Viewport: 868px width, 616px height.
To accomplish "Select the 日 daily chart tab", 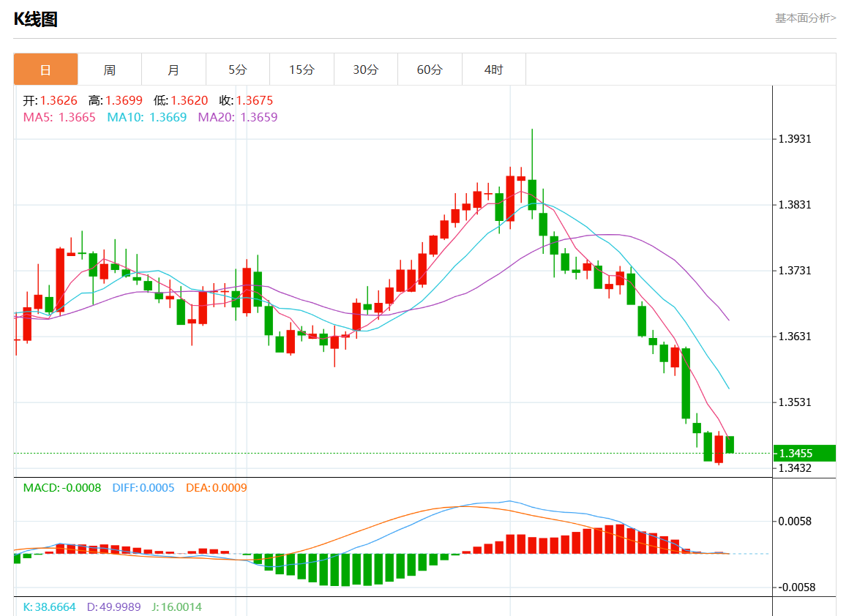I will 46,70.
